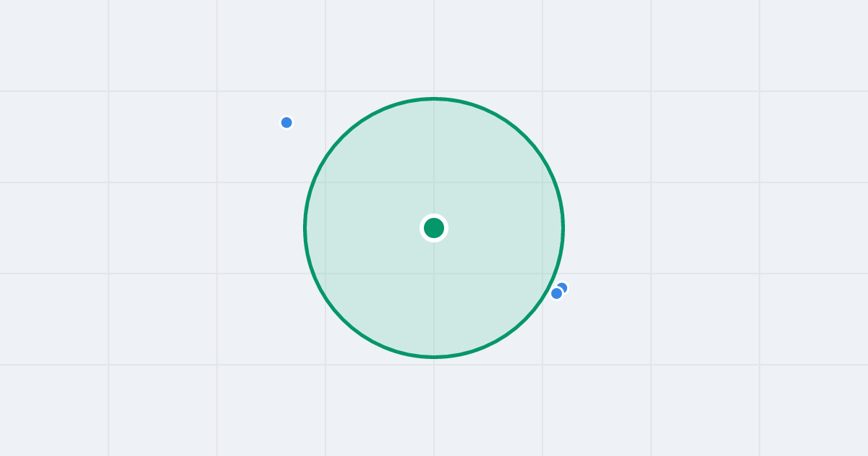
Task: Select the green center marker of the circle
Action: click(x=434, y=228)
